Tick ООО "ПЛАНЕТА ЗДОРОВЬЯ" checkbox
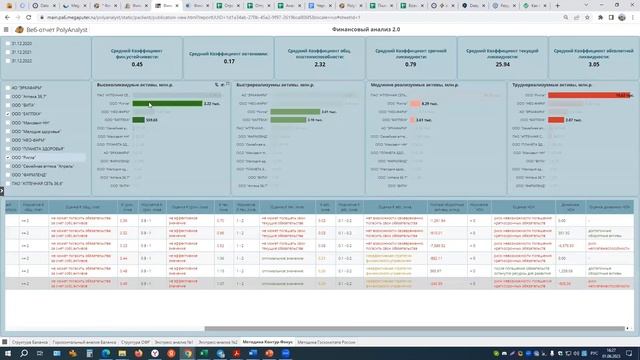The height and width of the screenshot is (360, 640). (8, 149)
